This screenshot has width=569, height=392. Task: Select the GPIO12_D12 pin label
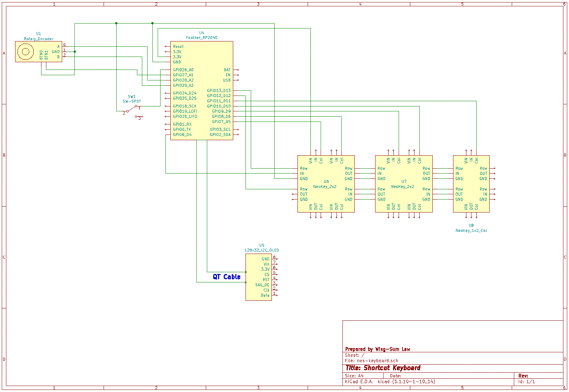(x=219, y=96)
